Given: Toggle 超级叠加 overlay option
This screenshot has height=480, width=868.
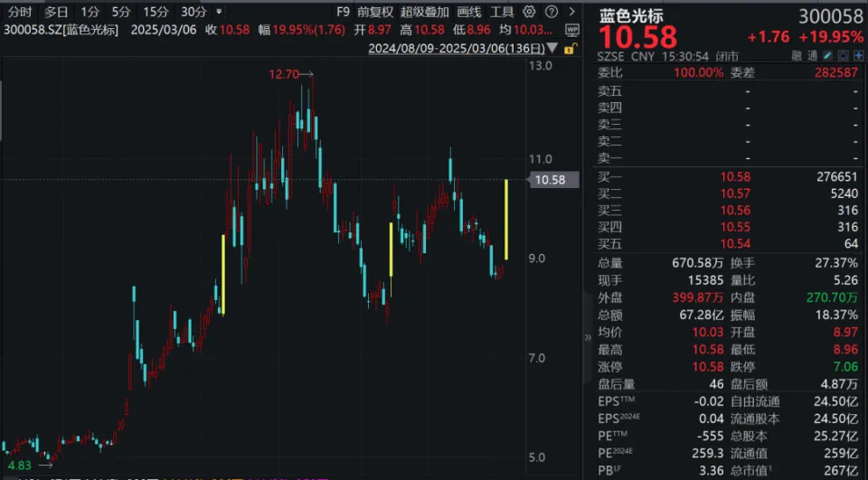Looking at the screenshot, I should tap(425, 13).
